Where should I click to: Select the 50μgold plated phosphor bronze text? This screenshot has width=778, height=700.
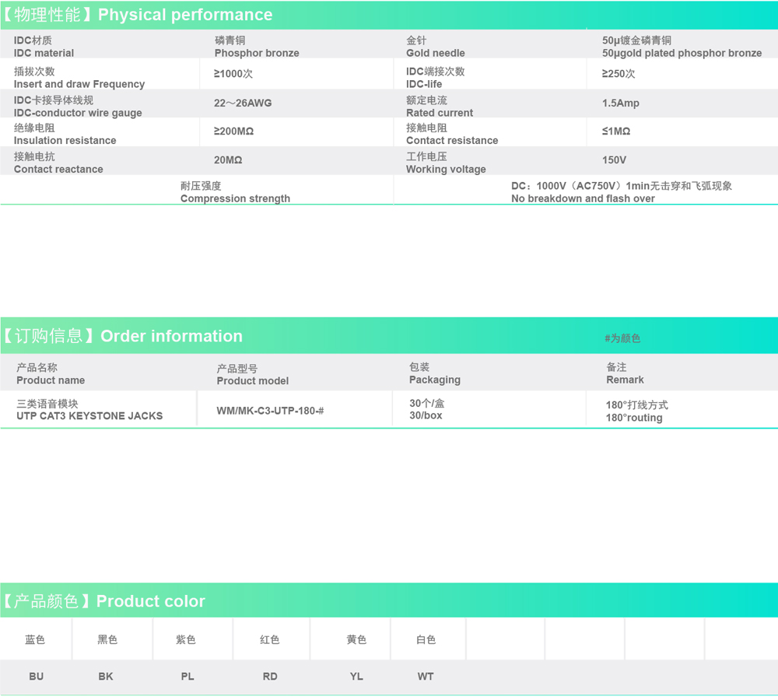(682, 53)
